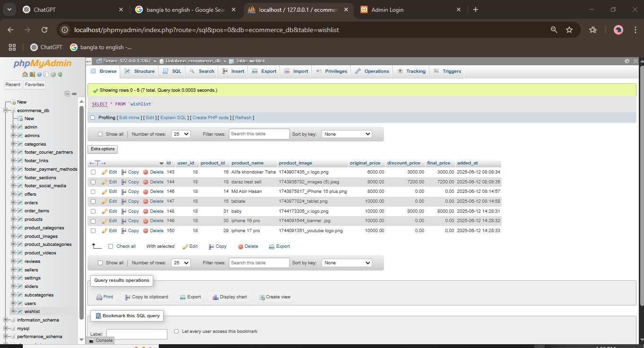644x348 pixels.
Task: Click the top Filter rows search field
Action: (259, 134)
